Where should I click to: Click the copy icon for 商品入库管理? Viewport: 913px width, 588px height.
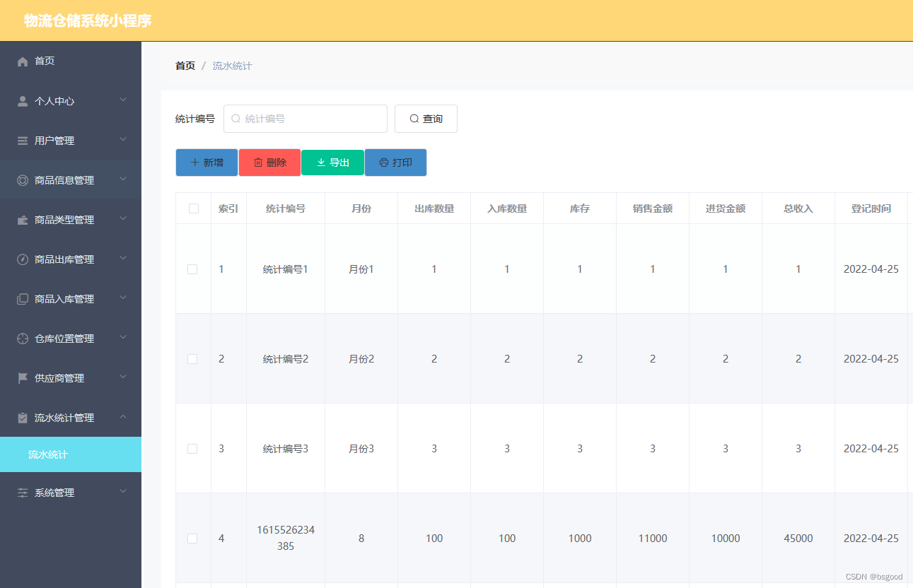click(23, 299)
